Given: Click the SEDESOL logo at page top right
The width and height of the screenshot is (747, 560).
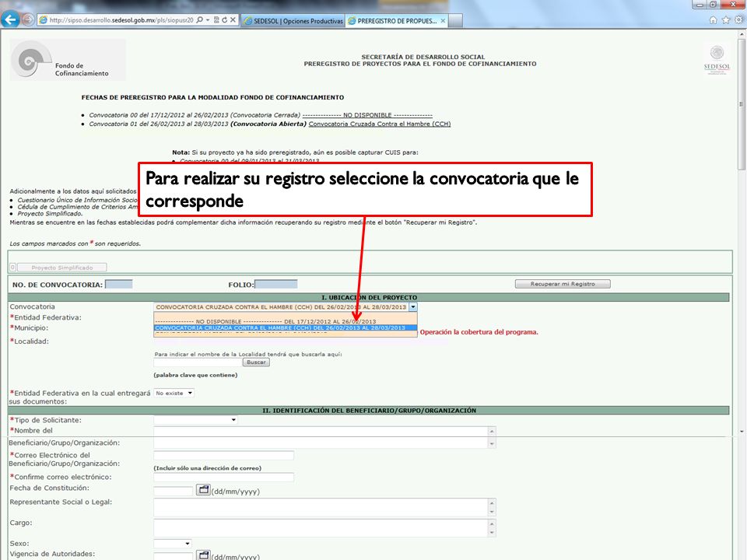Looking at the screenshot, I should [x=717, y=59].
